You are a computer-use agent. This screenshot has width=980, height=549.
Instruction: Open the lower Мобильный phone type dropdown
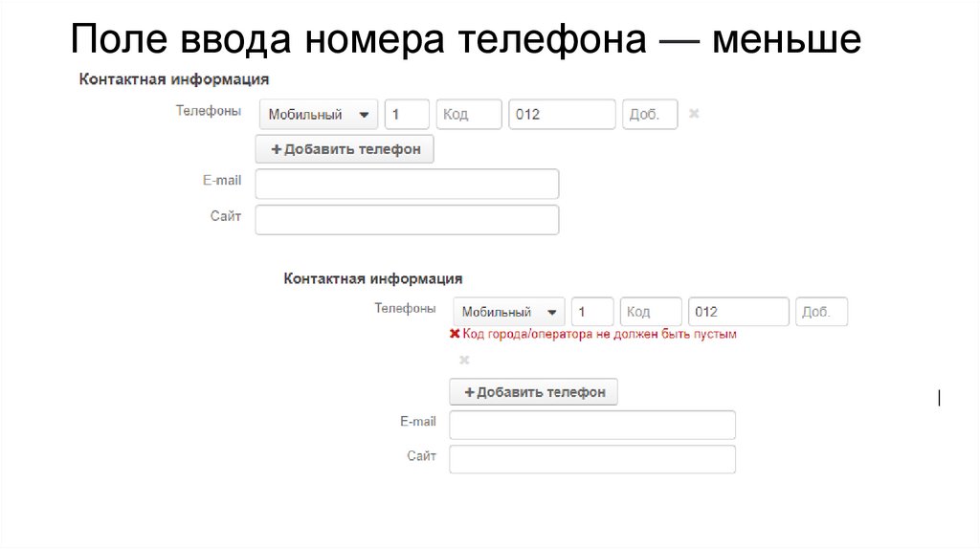coord(510,313)
